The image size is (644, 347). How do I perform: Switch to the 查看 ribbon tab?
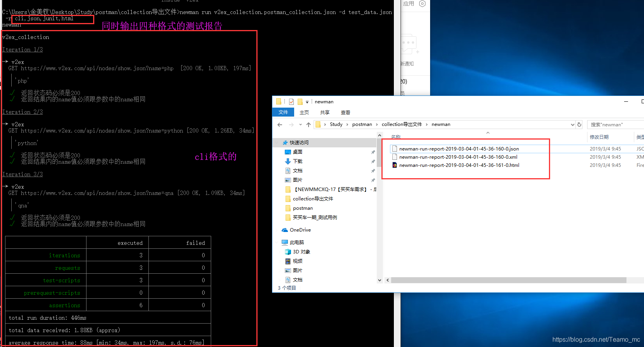(346, 112)
